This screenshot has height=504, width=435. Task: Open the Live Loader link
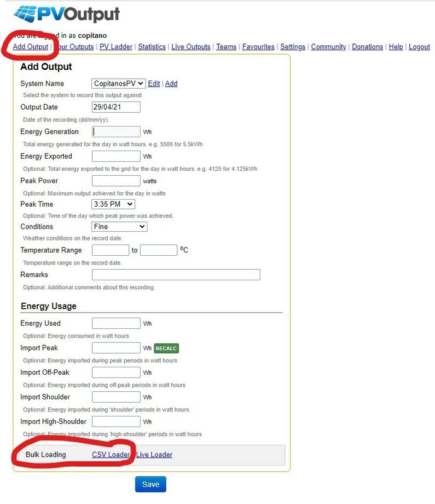[154, 454]
